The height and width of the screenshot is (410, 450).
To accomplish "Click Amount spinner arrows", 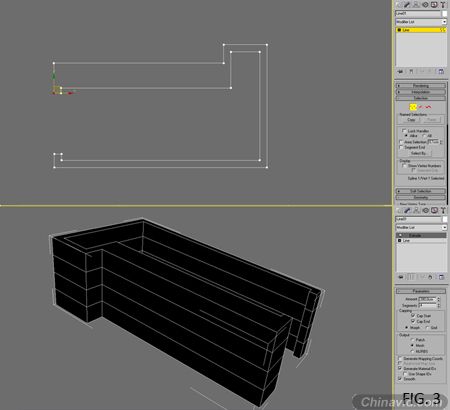I will coord(439,299).
